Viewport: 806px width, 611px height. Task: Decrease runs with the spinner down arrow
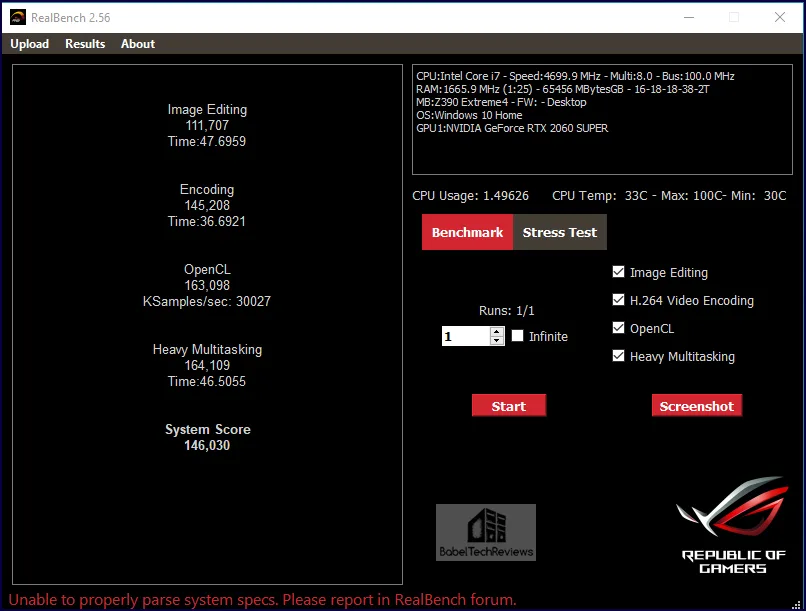(497, 341)
